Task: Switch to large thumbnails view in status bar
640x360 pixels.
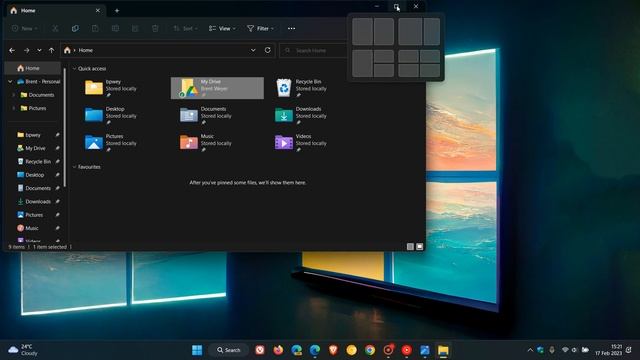Action: tap(419, 247)
